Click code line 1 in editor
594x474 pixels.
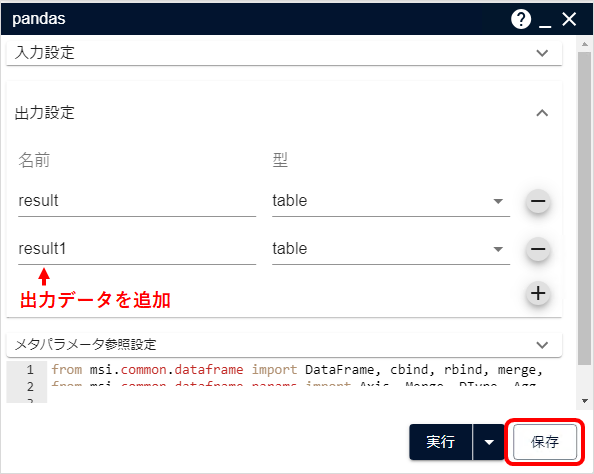click(x=297, y=369)
